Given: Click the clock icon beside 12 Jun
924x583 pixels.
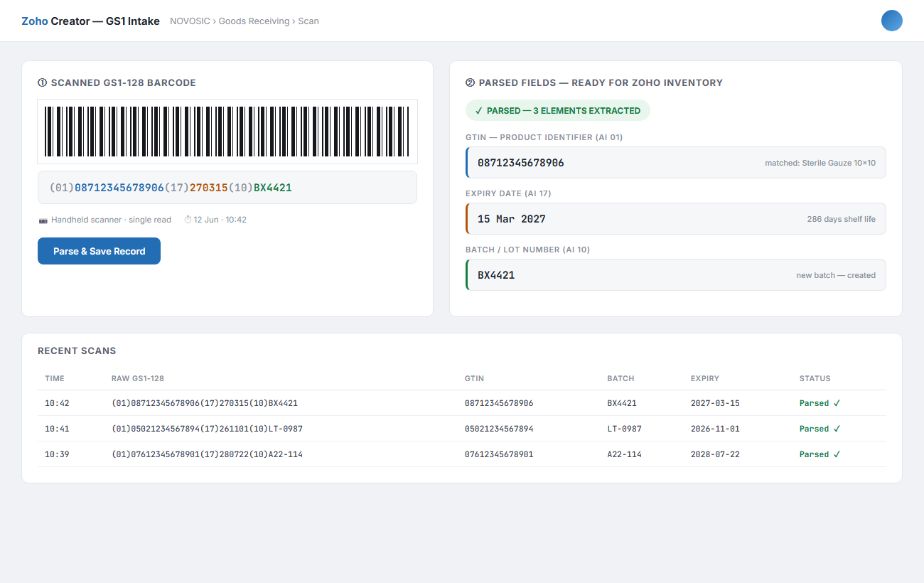Looking at the screenshot, I should (188, 220).
